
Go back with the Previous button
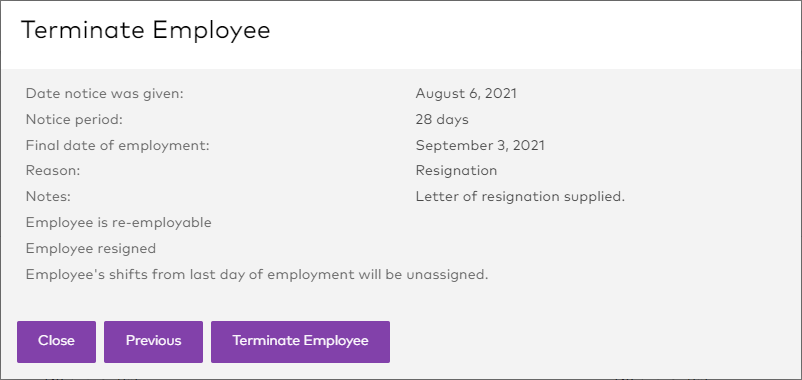coord(153,342)
